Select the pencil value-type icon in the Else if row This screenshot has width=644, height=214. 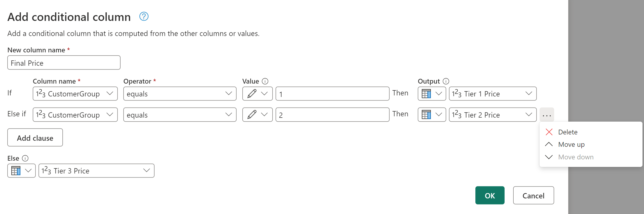[252, 115]
